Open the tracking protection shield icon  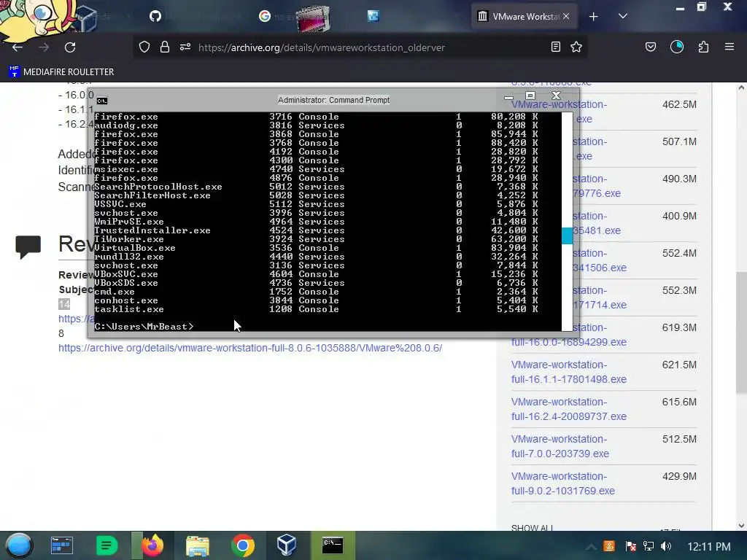click(x=144, y=47)
